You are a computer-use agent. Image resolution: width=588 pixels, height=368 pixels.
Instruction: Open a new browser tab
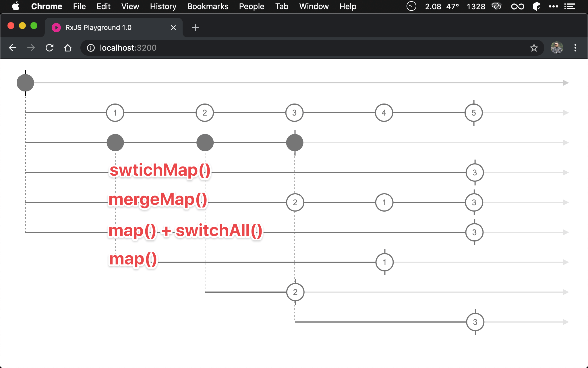195,28
